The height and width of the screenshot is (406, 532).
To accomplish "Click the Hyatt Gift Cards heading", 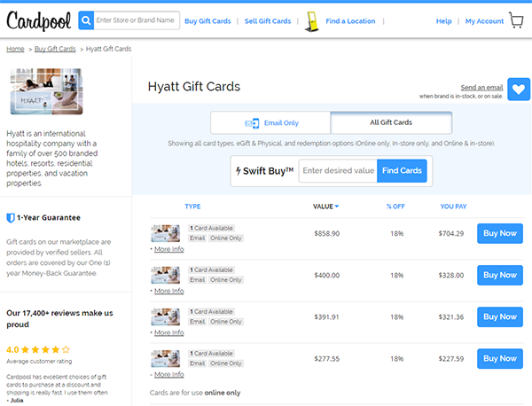I will pyautogui.click(x=193, y=87).
